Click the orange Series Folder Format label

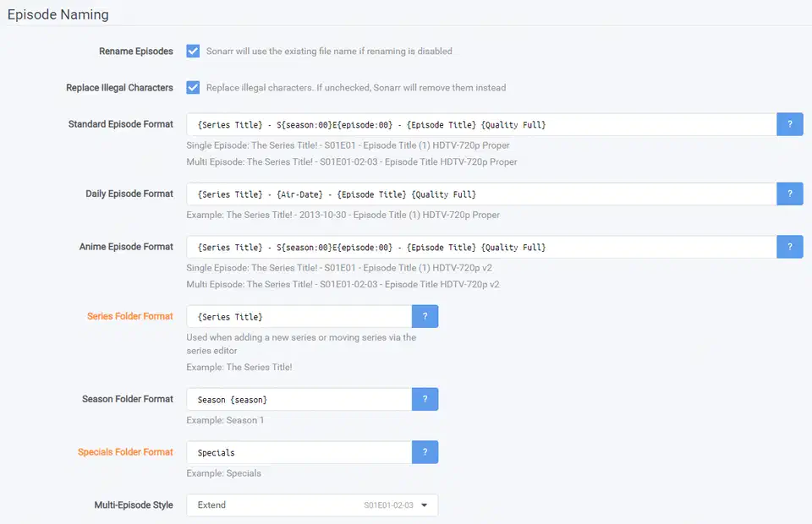[130, 316]
